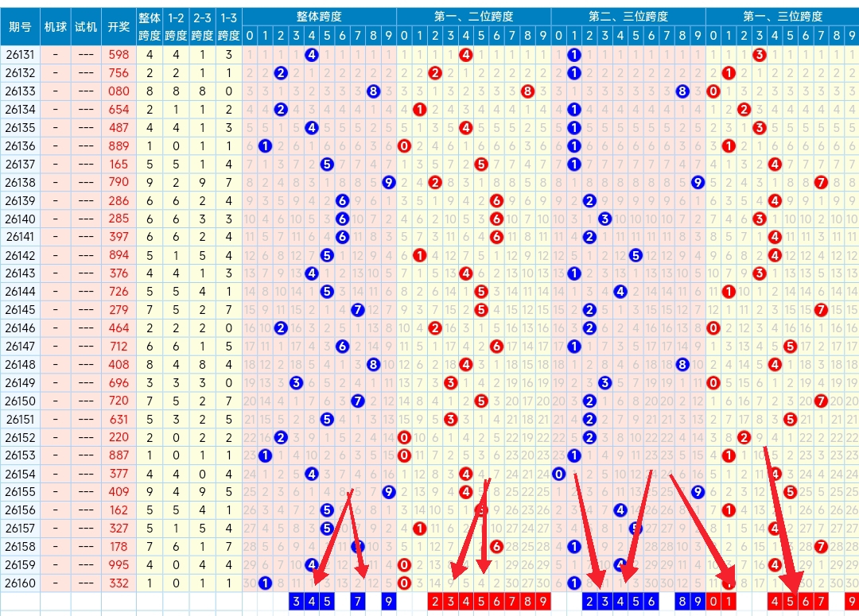The width and height of the screenshot is (859, 616).
Task: Click the 机球 column header
Action: pos(56,27)
